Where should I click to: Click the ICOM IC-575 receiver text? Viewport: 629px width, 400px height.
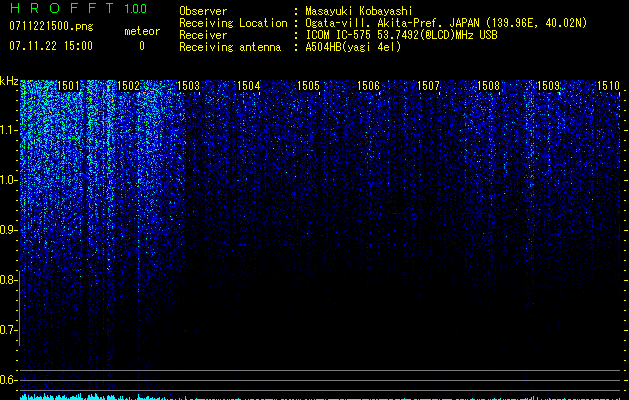(x=401, y=35)
